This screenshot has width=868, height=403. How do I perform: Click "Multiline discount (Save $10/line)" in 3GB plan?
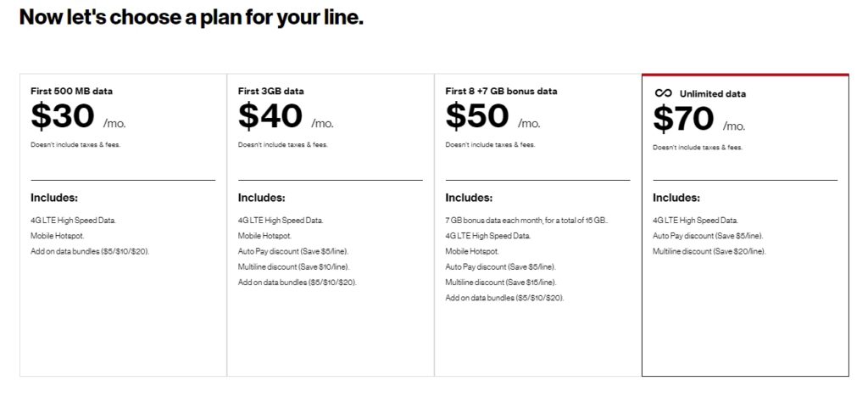pyautogui.click(x=294, y=266)
